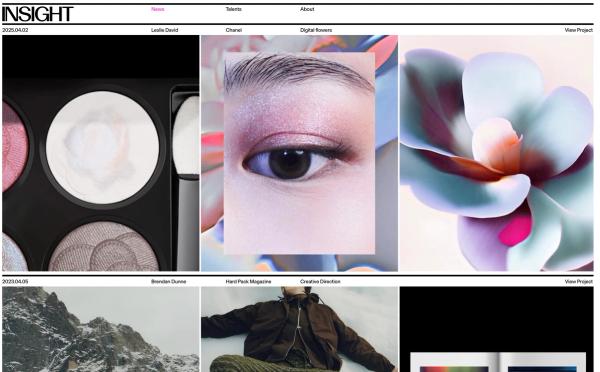Open the magazine spread image on black
This screenshot has height=372, width=600.
pos(497,329)
